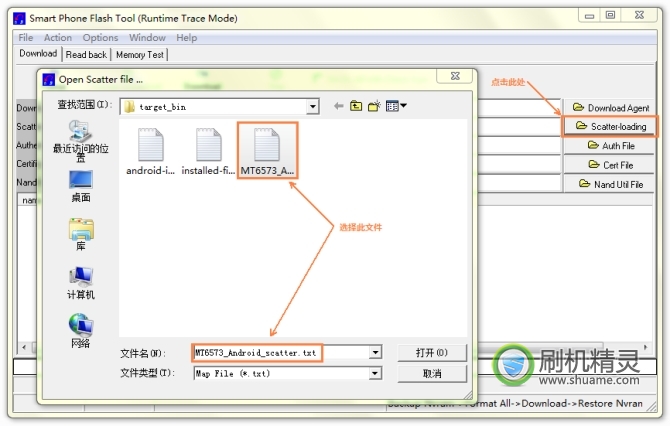Viewport: 670px width, 426px height.
Task: Click the Open (打开) button
Action: click(x=432, y=353)
